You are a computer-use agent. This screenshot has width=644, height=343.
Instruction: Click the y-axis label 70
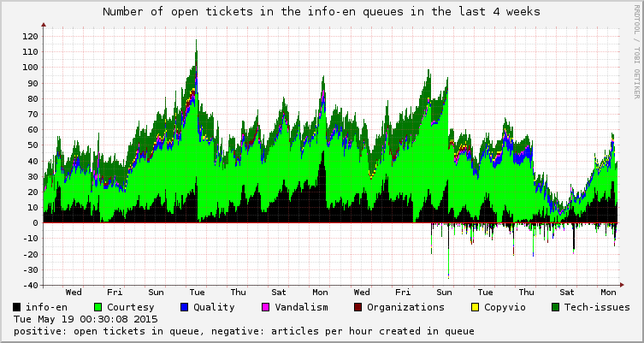tap(32, 115)
